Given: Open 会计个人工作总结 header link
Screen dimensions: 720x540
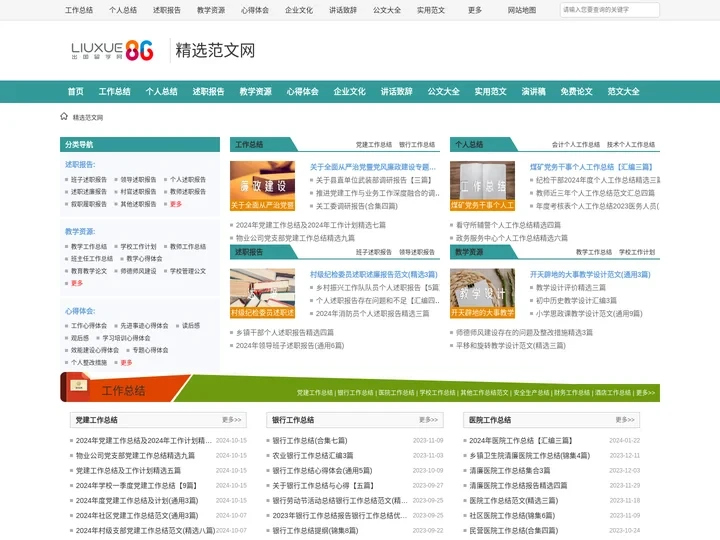Looking at the screenshot, I should pos(576,145).
